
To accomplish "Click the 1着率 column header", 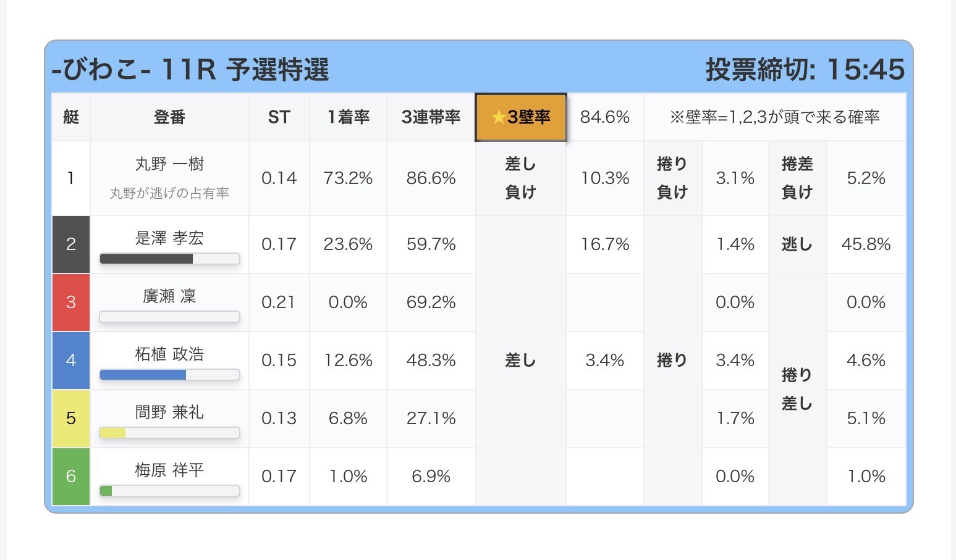I will tap(348, 117).
